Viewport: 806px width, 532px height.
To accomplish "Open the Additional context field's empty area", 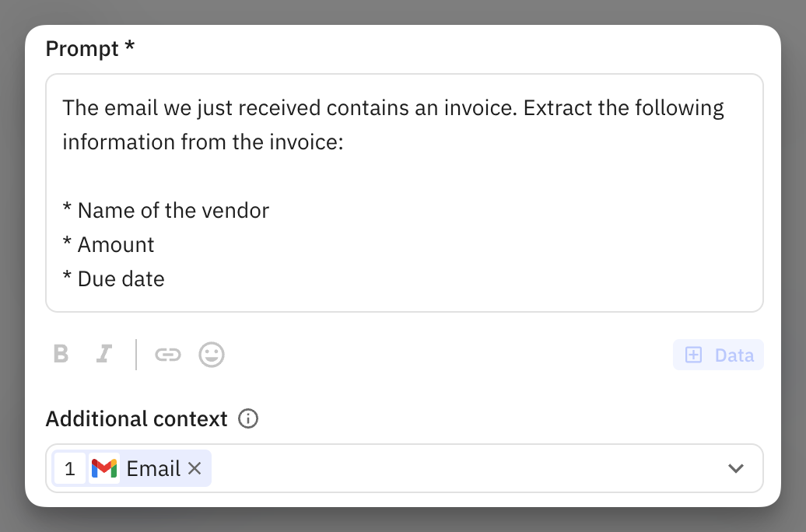I will (x=467, y=468).
